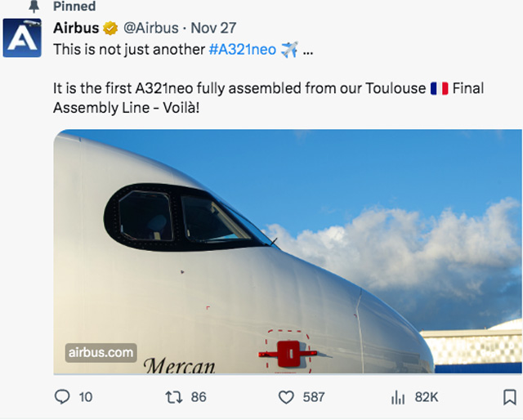Repost this tweet using the retweet icon
523x420 pixels.
(174, 397)
